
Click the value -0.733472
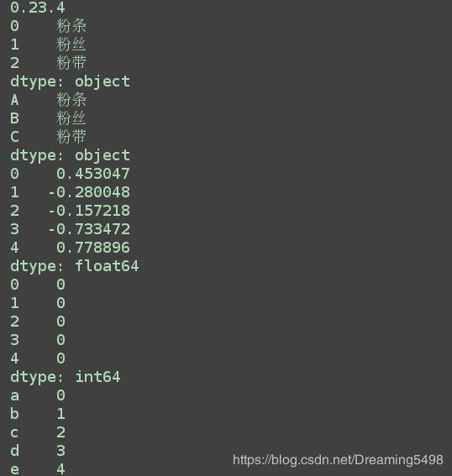click(x=89, y=229)
